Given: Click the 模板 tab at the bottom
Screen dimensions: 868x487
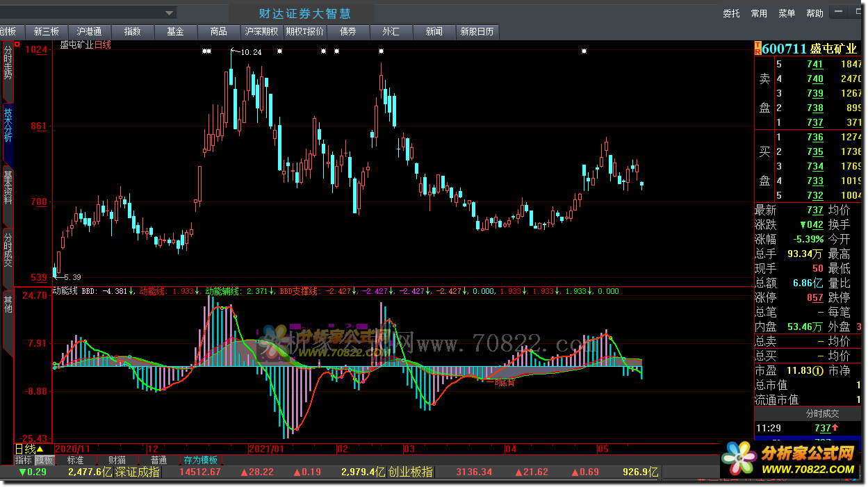Looking at the screenshot, I should point(44,460).
